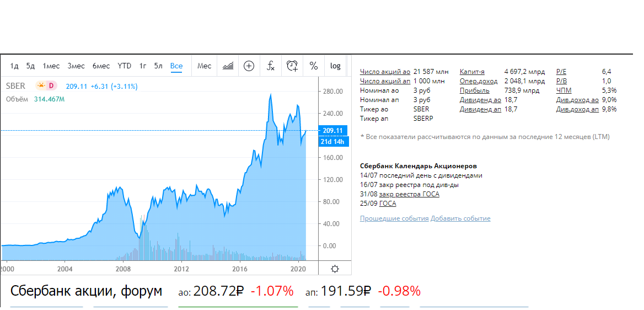The height and width of the screenshot is (310, 644).
Task: Open the Прибыль link
Action: click(474, 90)
